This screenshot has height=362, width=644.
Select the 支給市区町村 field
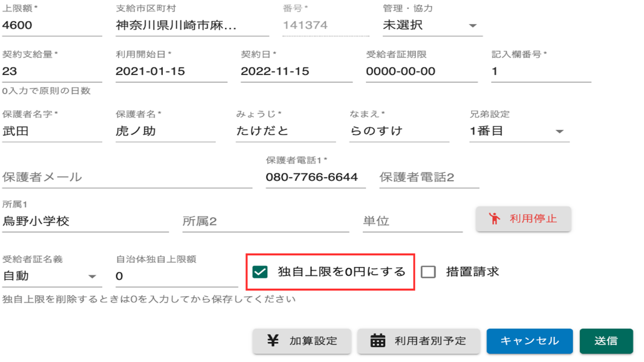click(192, 25)
